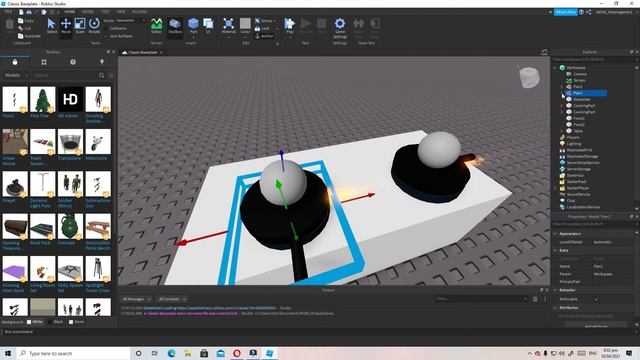Click the HD Admin model thumbnail
The height and width of the screenshot is (360, 640).
point(70,99)
